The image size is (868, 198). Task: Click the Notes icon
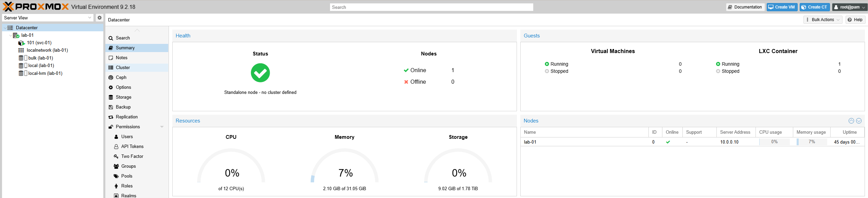pos(111,58)
